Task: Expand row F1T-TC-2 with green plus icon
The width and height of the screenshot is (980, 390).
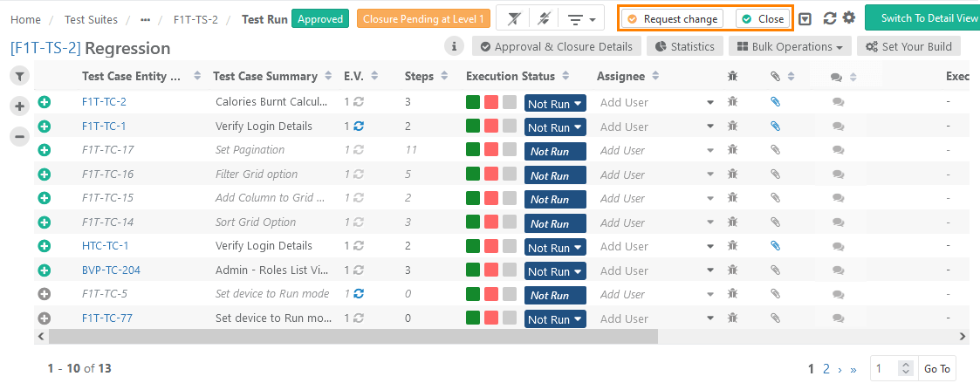Action: (45, 102)
